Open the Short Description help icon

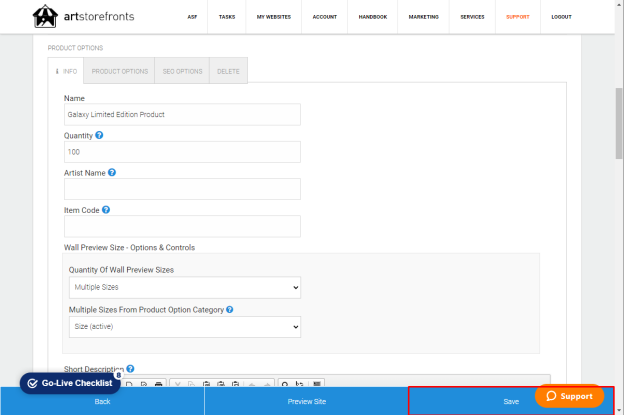pos(130,369)
